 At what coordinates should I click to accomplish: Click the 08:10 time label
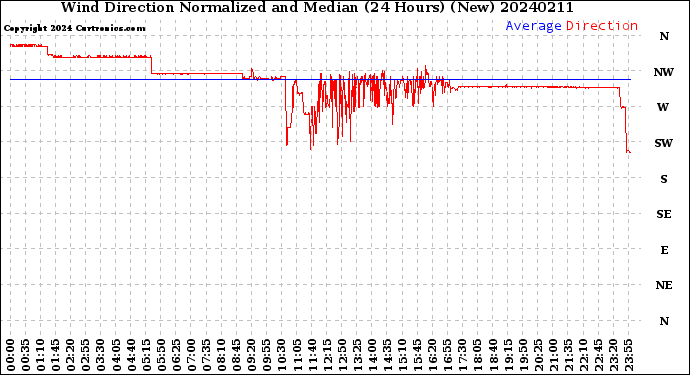pos(222,355)
